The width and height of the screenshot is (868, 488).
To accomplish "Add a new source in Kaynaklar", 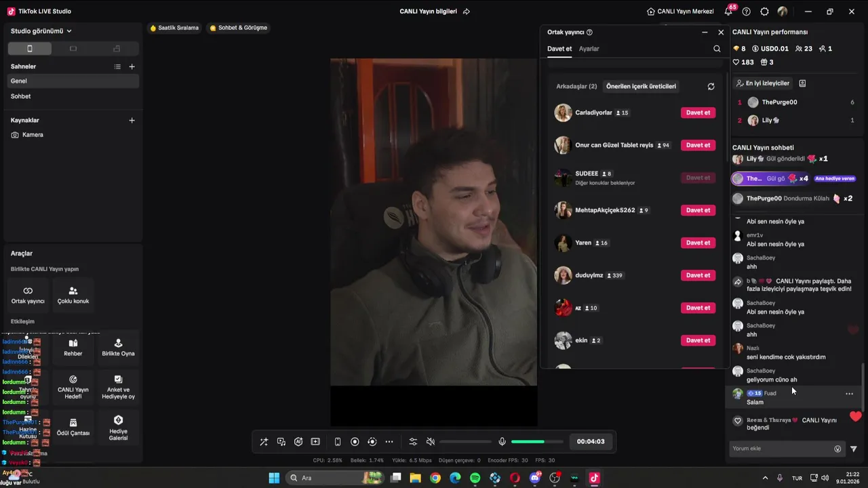I will (x=132, y=120).
